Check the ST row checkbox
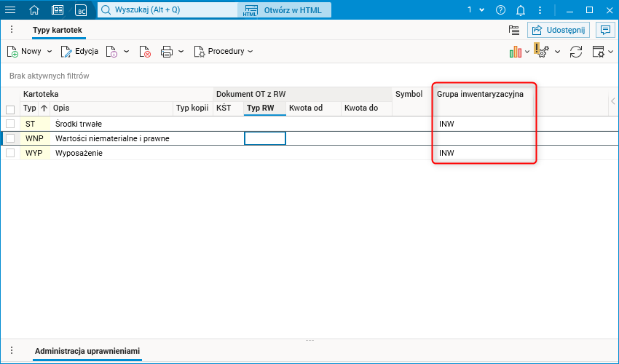The width and height of the screenshot is (619, 364). pos(10,124)
